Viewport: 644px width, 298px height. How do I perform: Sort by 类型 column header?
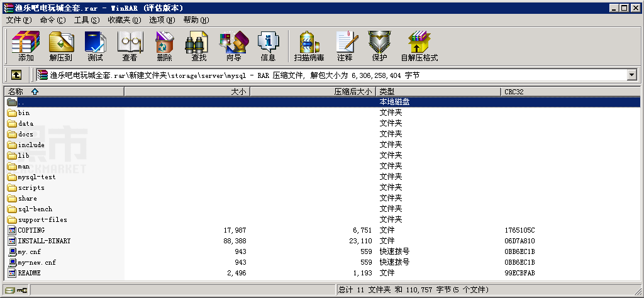(x=438, y=92)
